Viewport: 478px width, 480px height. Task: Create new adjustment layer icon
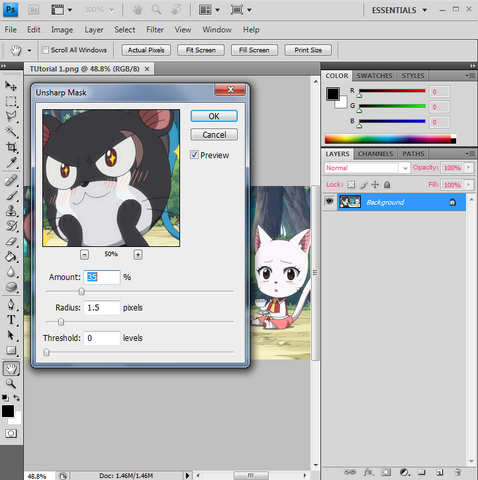[404, 472]
